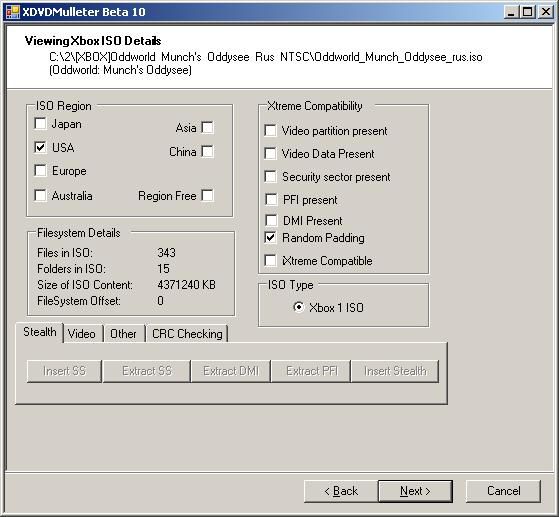Click the size value 4371240 KB

186,285
